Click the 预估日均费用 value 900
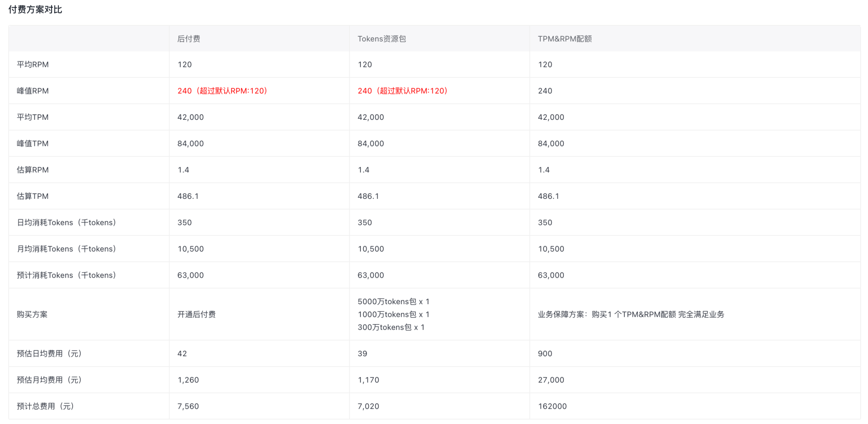This screenshot has height=424, width=868. pyautogui.click(x=545, y=353)
